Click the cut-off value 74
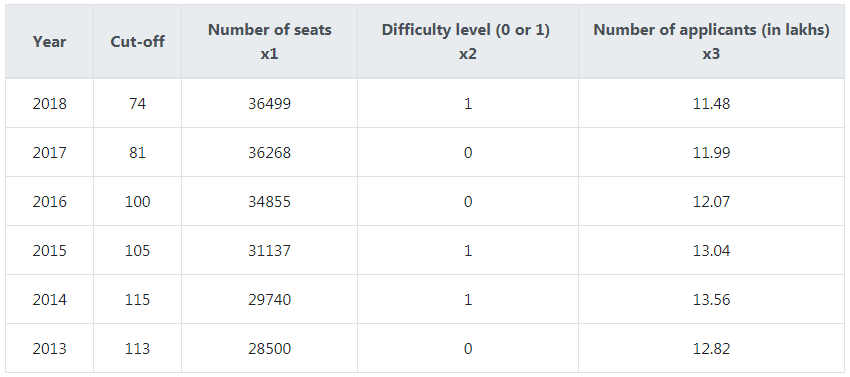 [x=137, y=104]
